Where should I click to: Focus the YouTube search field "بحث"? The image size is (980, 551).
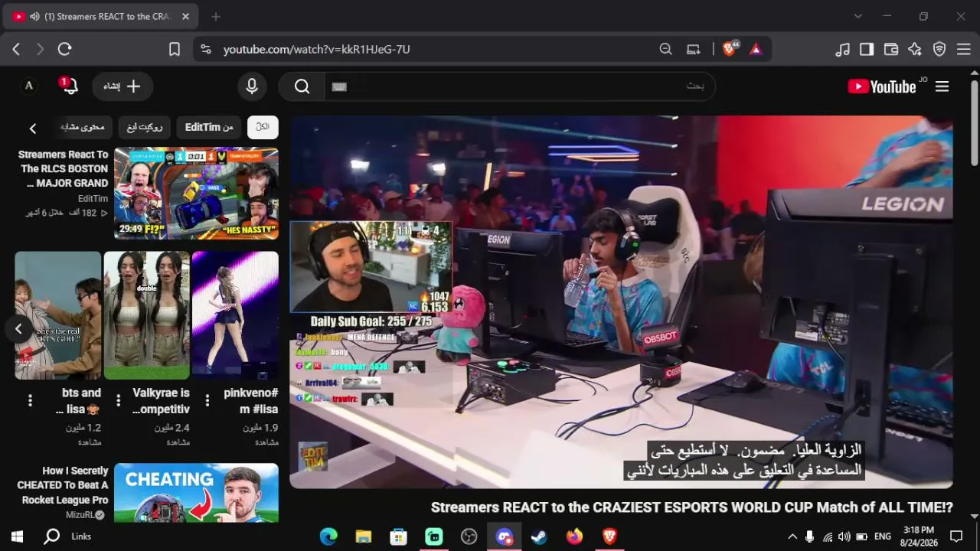pos(520,86)
